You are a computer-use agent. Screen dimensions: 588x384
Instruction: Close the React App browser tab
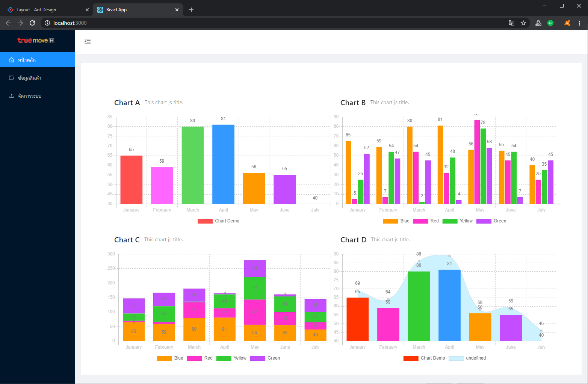tap(177, 10)
